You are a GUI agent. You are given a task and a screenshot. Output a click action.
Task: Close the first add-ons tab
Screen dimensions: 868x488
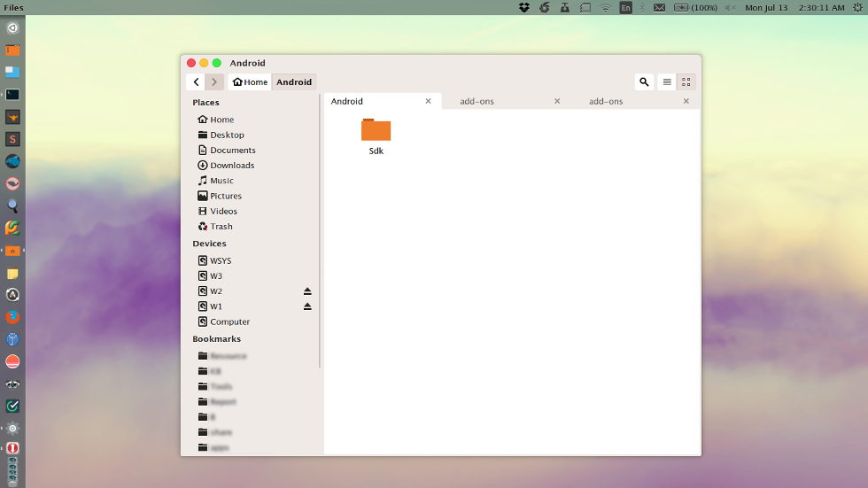557,101
